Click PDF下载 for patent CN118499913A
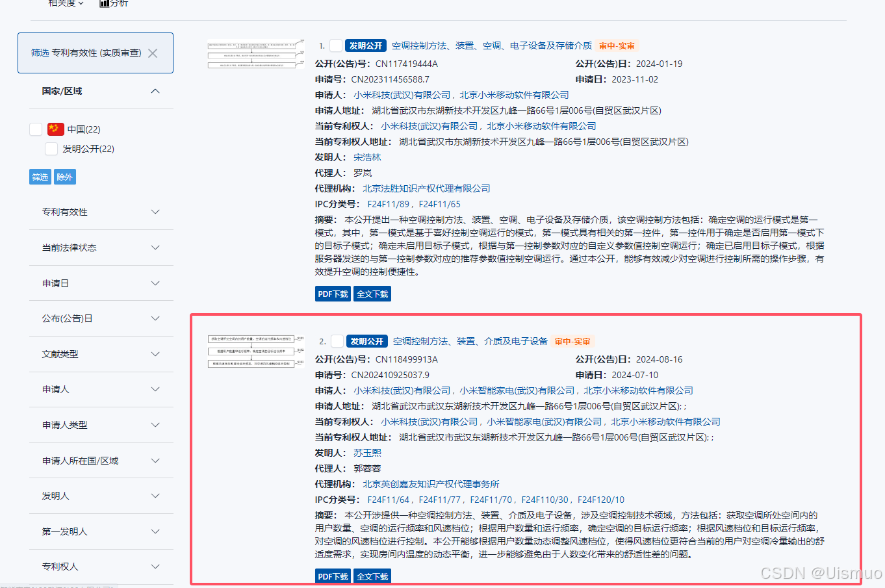The image size is (885, 588). coord(333,576)
